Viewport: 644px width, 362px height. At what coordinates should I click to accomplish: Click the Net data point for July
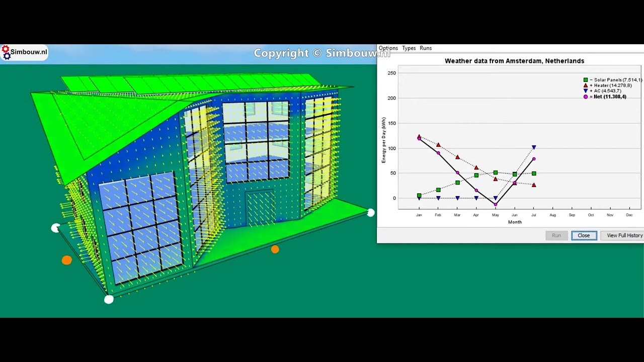pyautogui.click(x=534, y=159)
